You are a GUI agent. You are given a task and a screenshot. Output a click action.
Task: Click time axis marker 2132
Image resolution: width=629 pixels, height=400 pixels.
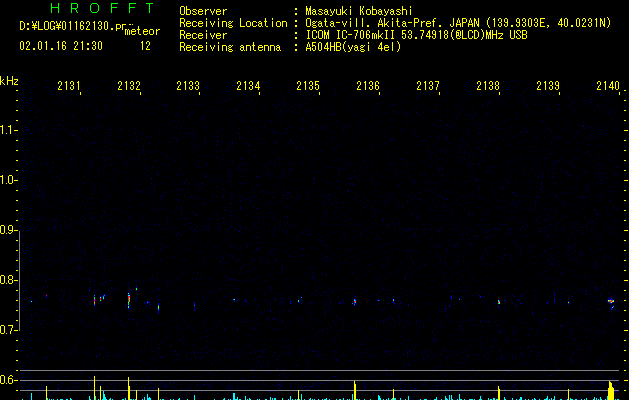pos(129,85)
